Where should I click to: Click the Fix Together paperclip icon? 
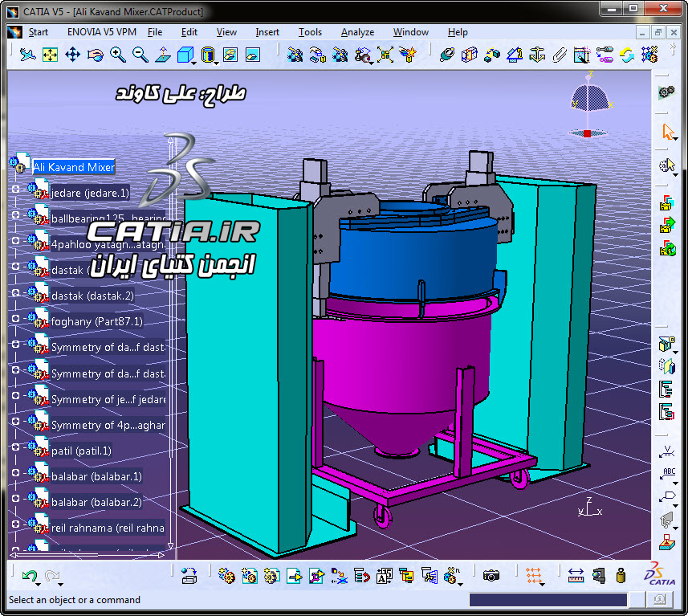559,55
